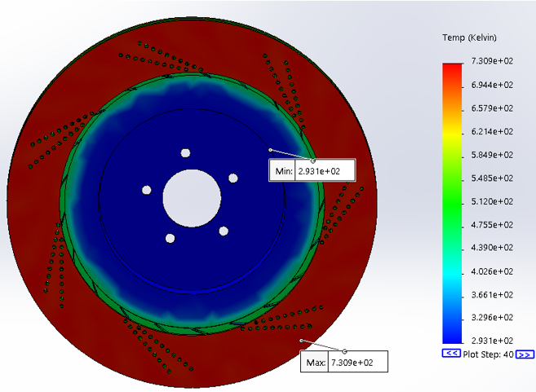Click legend value 4.755e+02
Image resolution: width=536 pixels, height=392 pixels.
[492, 225]
